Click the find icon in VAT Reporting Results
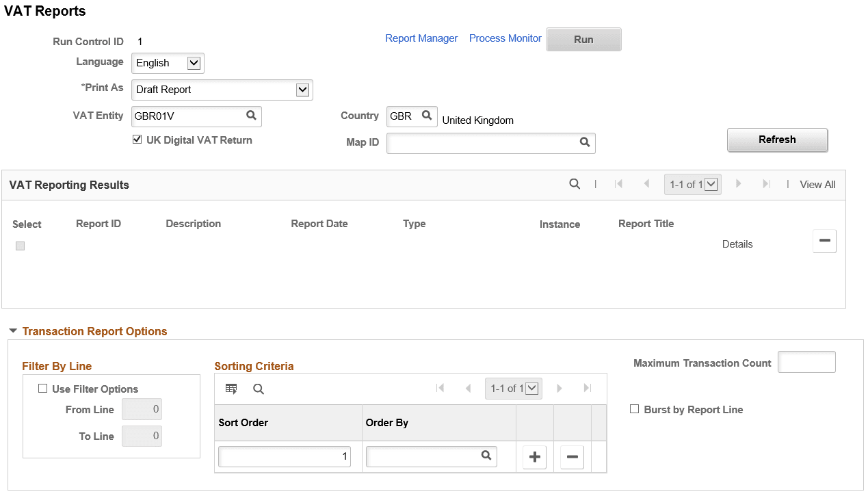 coord(575,184)
